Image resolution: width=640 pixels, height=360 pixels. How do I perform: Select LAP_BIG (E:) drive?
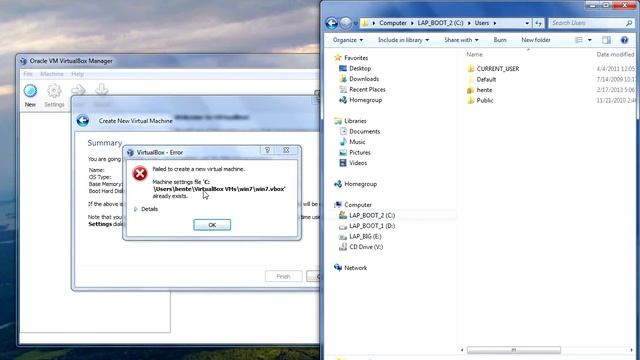pyautogui.click(x=365, y=237)
